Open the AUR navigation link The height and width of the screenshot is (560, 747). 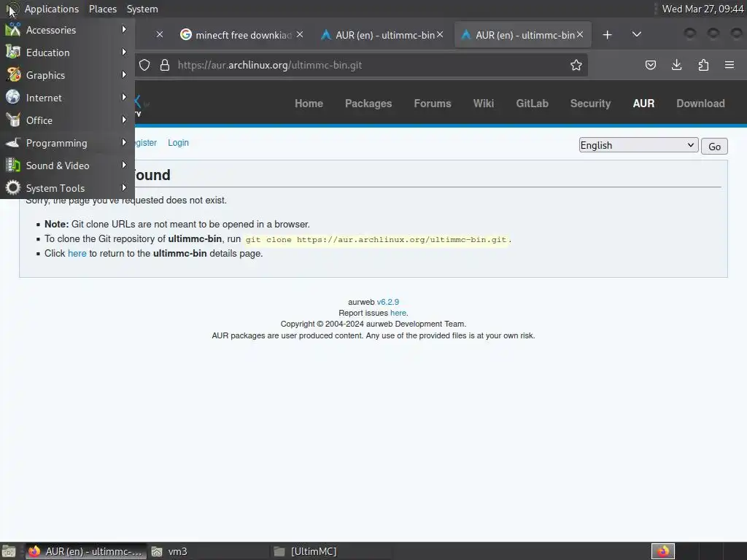[643, 104]
